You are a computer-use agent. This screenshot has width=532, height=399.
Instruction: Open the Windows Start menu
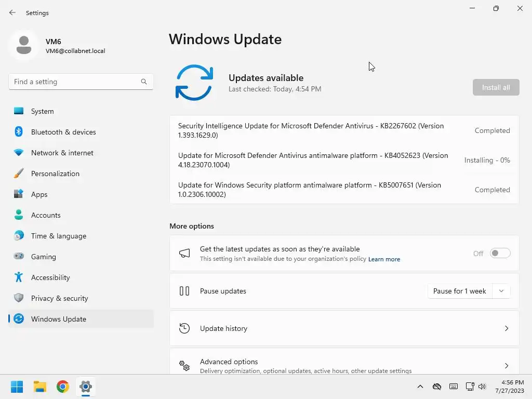(x=17, y=387)
